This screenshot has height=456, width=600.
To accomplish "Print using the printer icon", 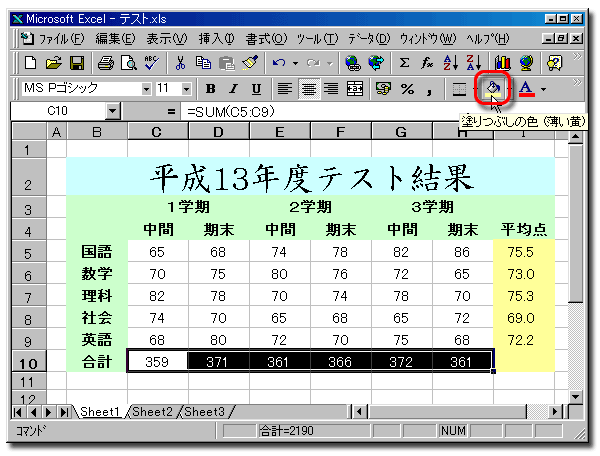I will (x=105, y=62).
